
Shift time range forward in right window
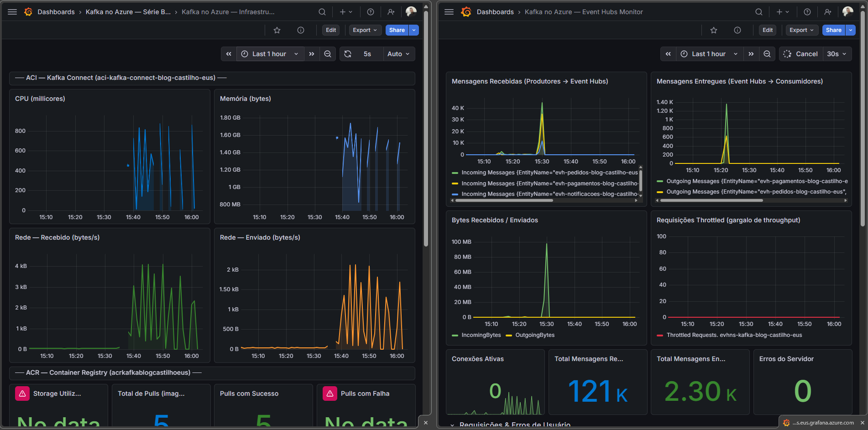[751, 54]
